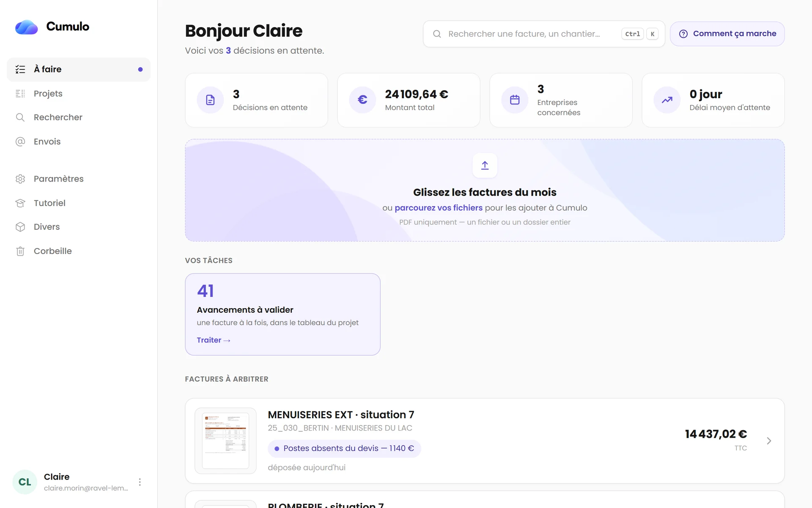
Task: Click the Corbeille trash icon
Action: (20, 251)
